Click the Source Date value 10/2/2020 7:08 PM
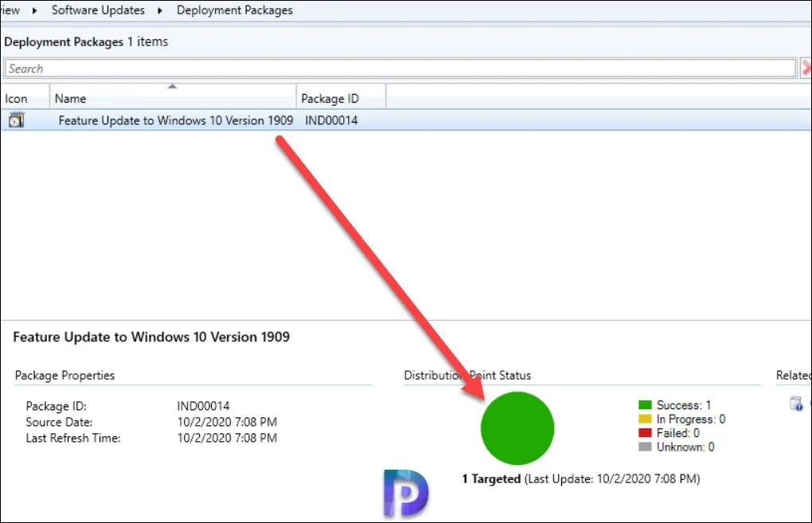The height and width of the screenshot is (523, 812). [227, 422]
